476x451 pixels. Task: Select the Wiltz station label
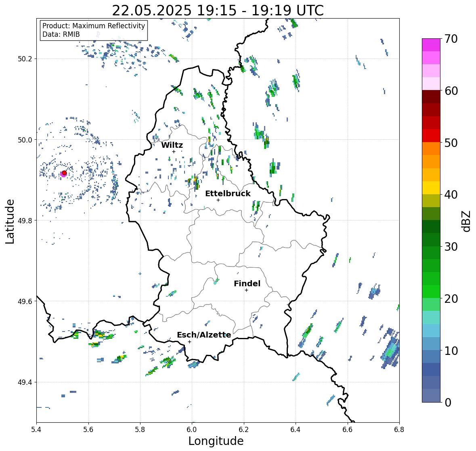tap(172, 145)
